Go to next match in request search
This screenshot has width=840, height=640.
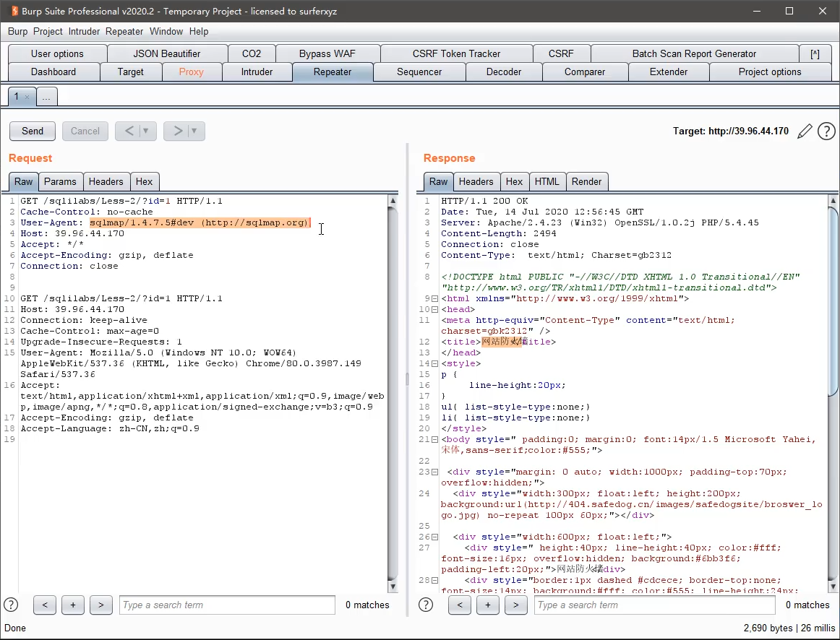click(x=100, y=605)
